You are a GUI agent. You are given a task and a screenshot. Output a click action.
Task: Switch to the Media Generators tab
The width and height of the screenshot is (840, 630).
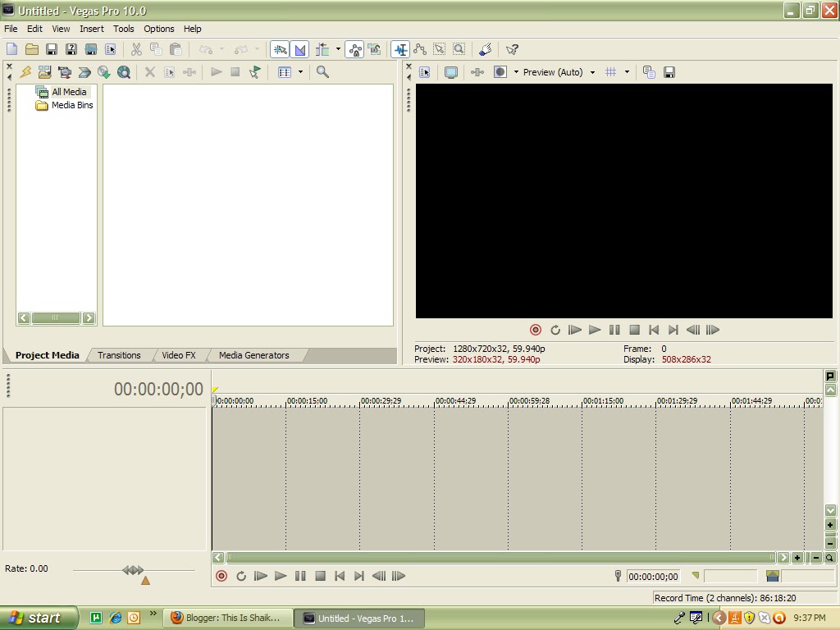(x=254, y=355)
